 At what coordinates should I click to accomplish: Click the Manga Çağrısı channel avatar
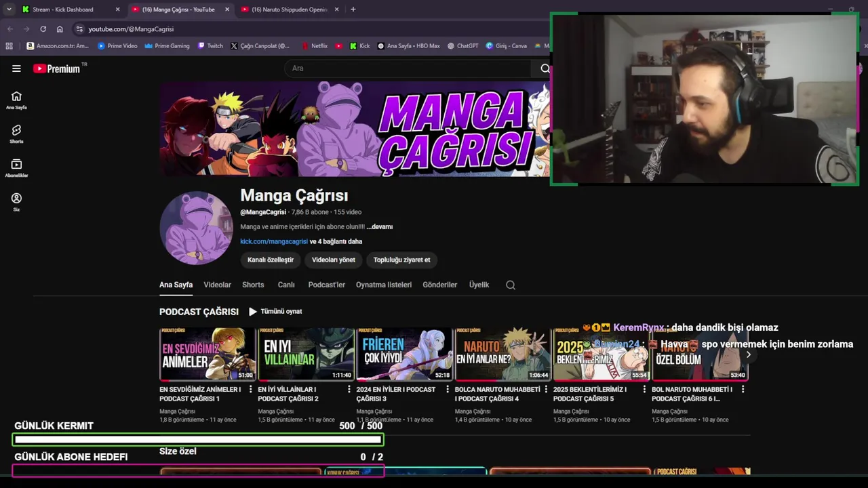coord(197,228)
